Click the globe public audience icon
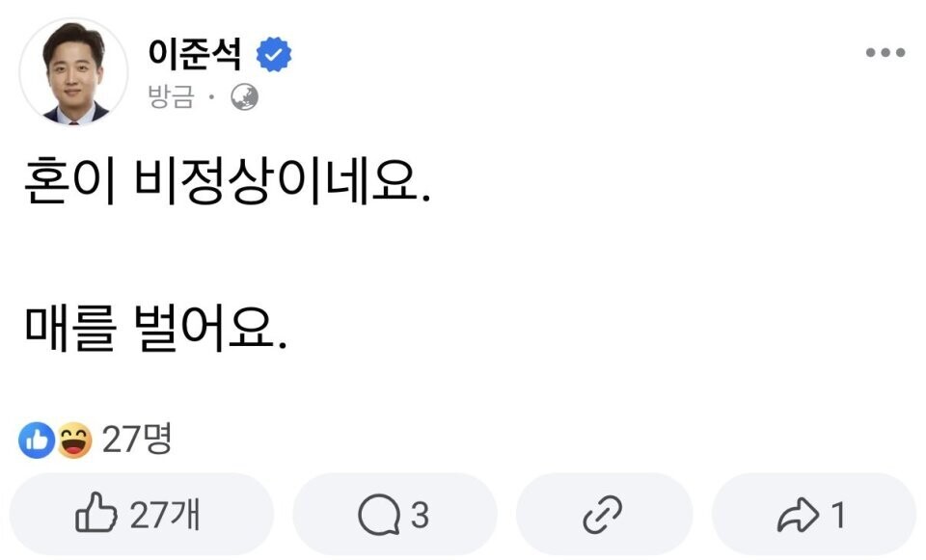926x560 pixels. tap(244, 96)
